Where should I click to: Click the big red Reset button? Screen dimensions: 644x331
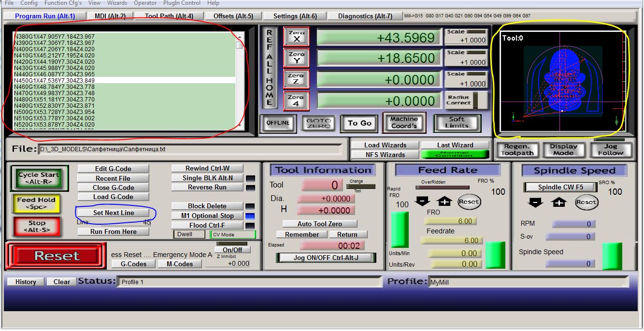tap(56, 256)
